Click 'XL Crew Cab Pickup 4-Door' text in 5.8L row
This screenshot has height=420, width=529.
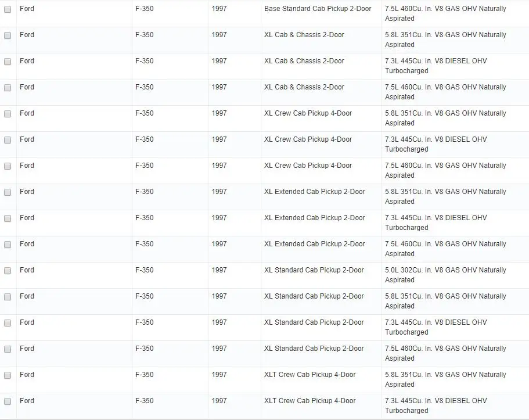308,113
